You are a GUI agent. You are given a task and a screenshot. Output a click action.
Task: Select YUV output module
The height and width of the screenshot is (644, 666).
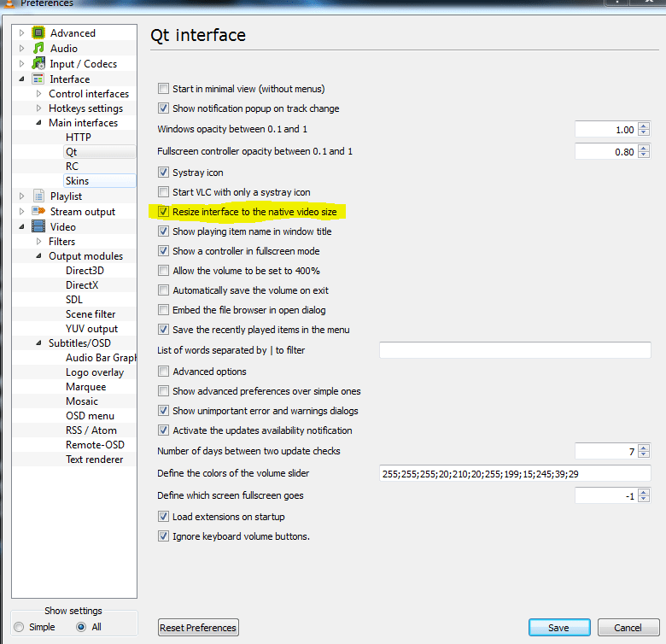91,328
